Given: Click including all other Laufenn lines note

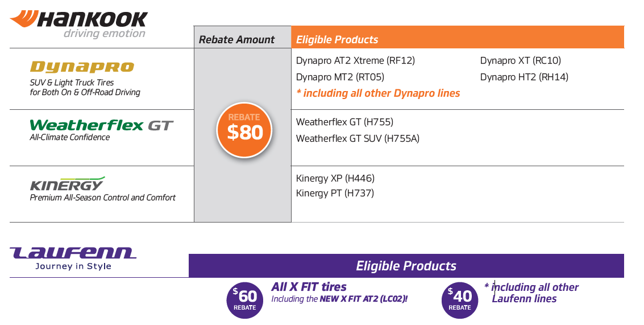Looking at the screenshot, I should pos(531,293).
